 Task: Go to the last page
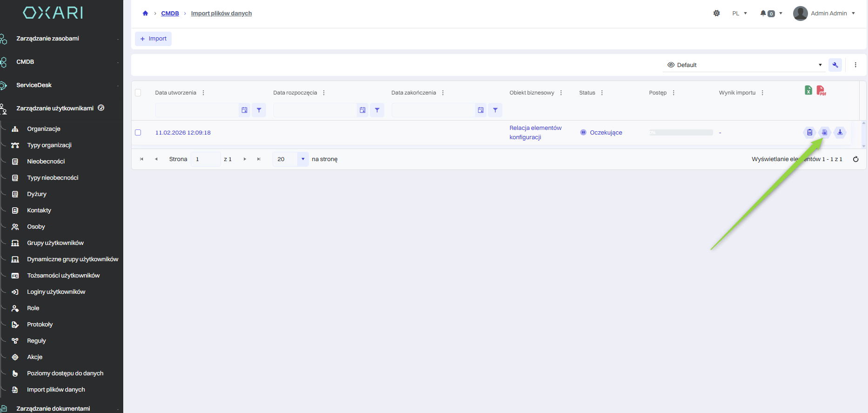click(x=259, y=159)
